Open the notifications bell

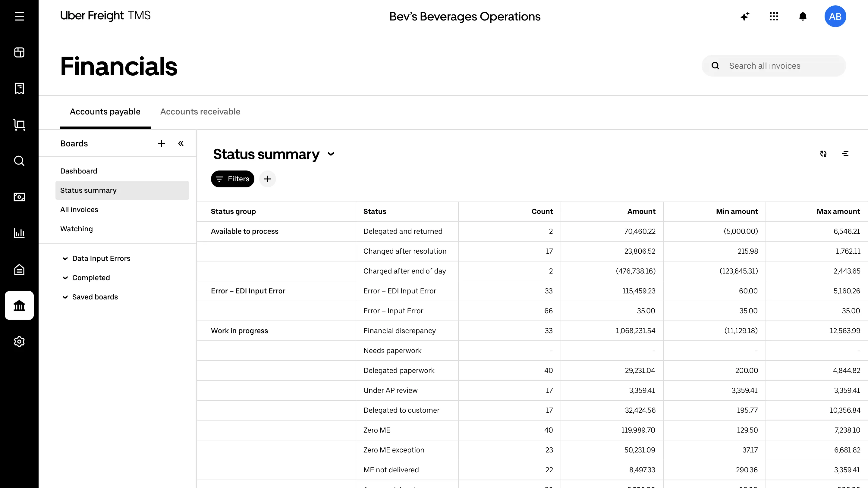[803, 16]
